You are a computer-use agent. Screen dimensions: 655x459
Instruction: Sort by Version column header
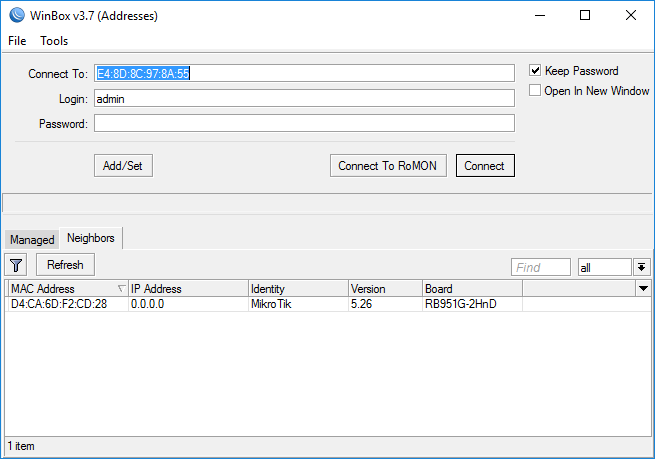tap(385, 289)
